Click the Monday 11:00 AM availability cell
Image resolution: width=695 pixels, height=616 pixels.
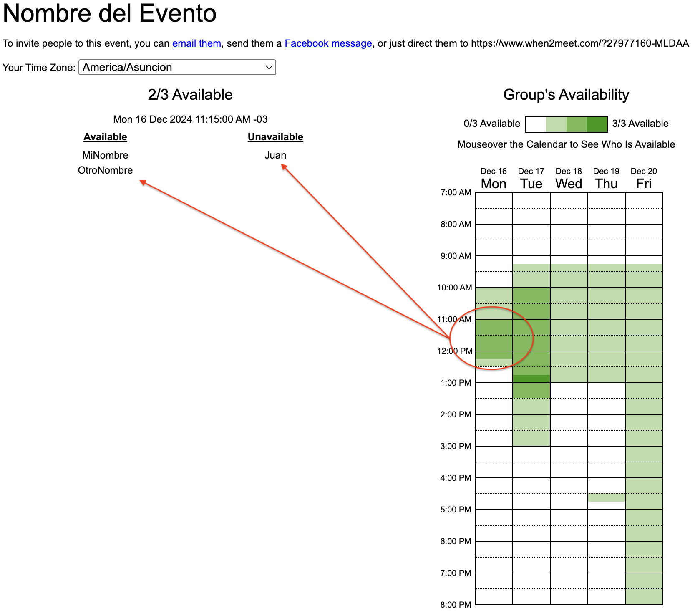(x=494, y=323)
